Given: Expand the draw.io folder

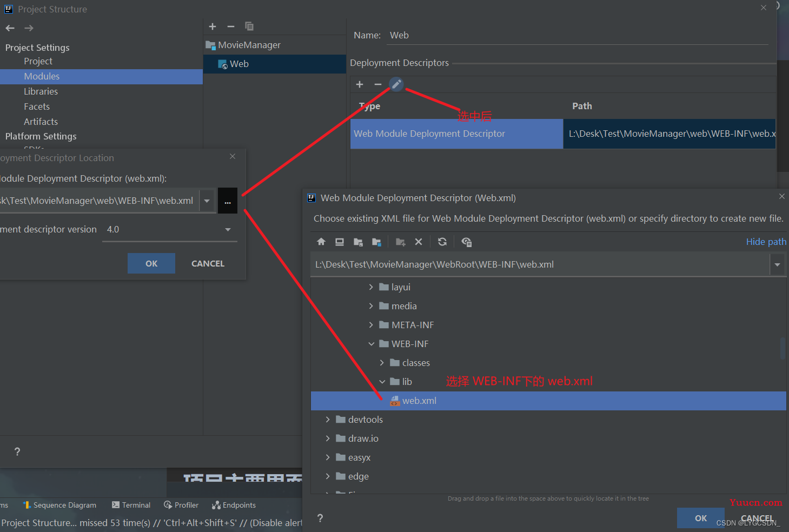Looking at the screenshot, I should [328, 438].
